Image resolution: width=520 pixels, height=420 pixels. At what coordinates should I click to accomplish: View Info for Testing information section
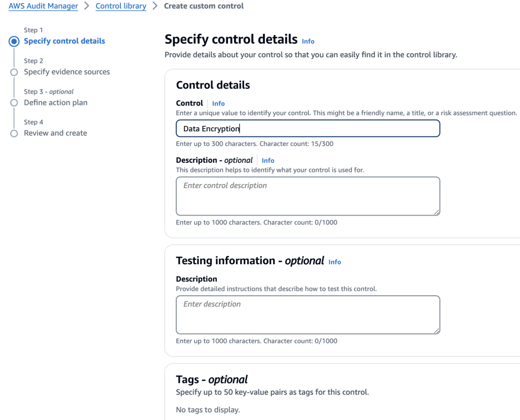tap(335, 262)
